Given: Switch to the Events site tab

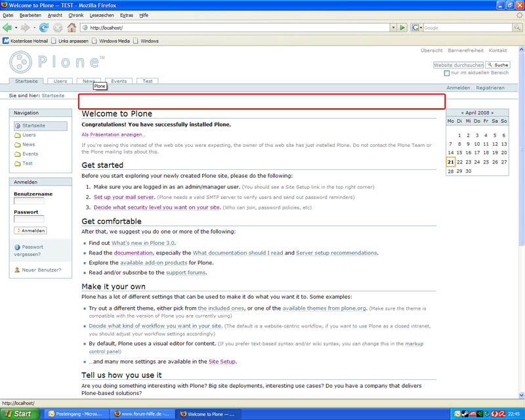Looking at the screenshot, I should click(119, 81).
